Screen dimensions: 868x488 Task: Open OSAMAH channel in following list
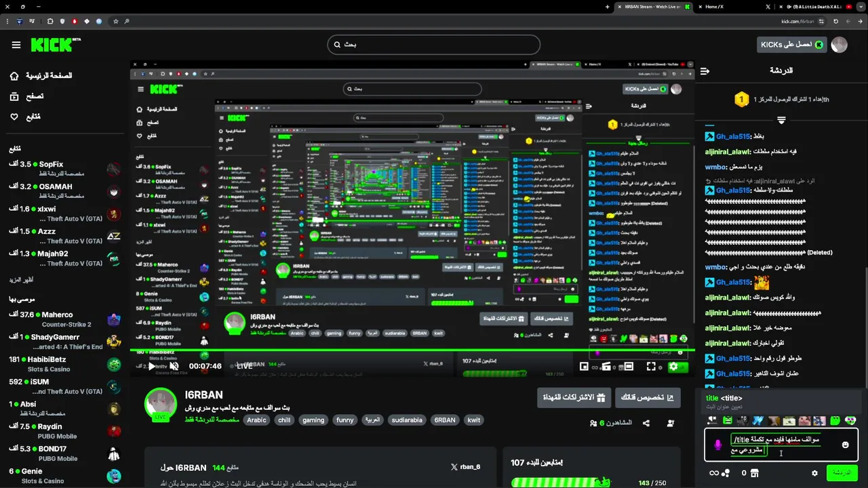64,191
